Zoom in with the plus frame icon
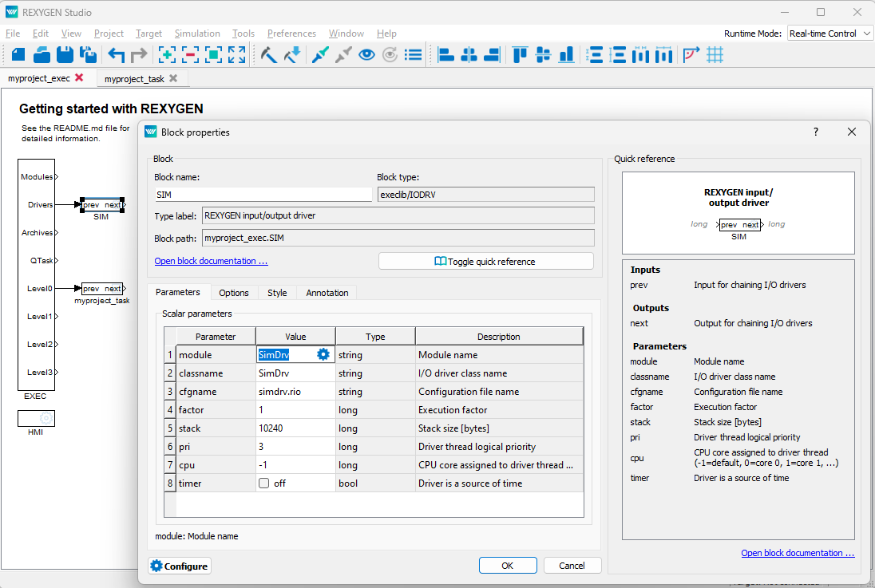This screenshot has height=588, width=875. 167,55
